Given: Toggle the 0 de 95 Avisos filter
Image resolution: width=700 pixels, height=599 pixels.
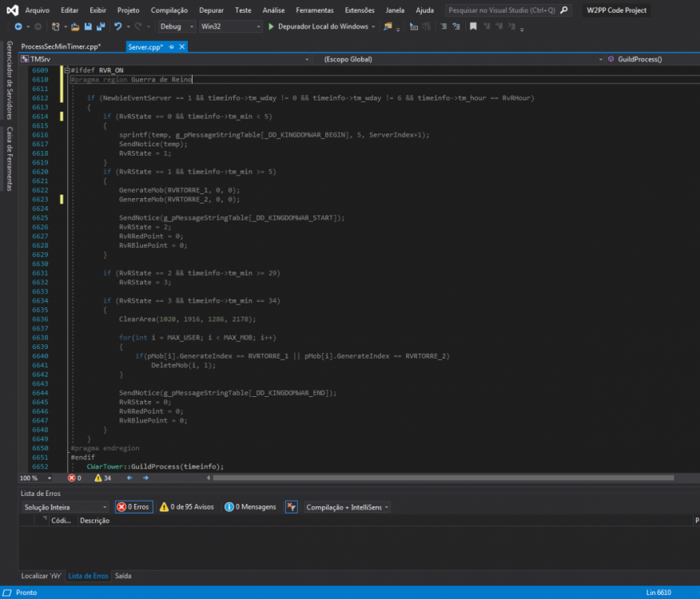Looking at the screenshot, I should click(187, 507).
